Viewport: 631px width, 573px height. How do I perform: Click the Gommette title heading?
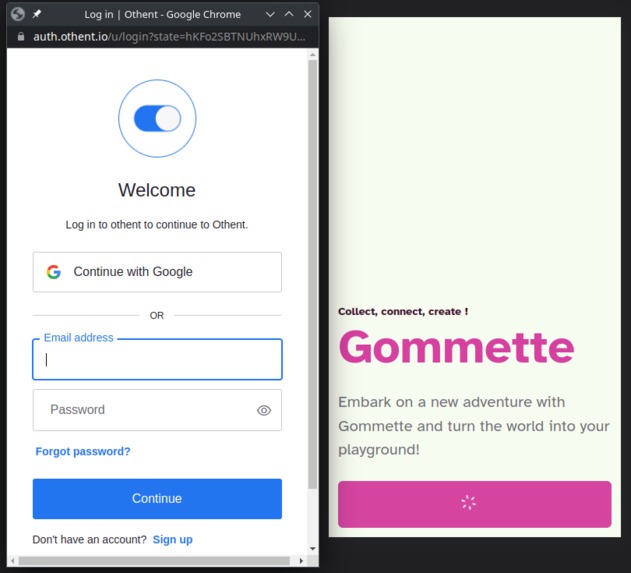456,347
